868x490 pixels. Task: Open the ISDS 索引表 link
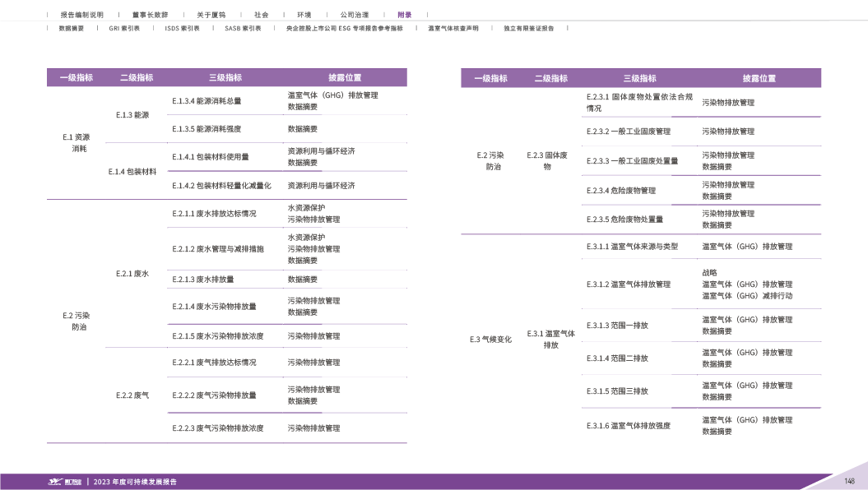[x=183, y=28]
